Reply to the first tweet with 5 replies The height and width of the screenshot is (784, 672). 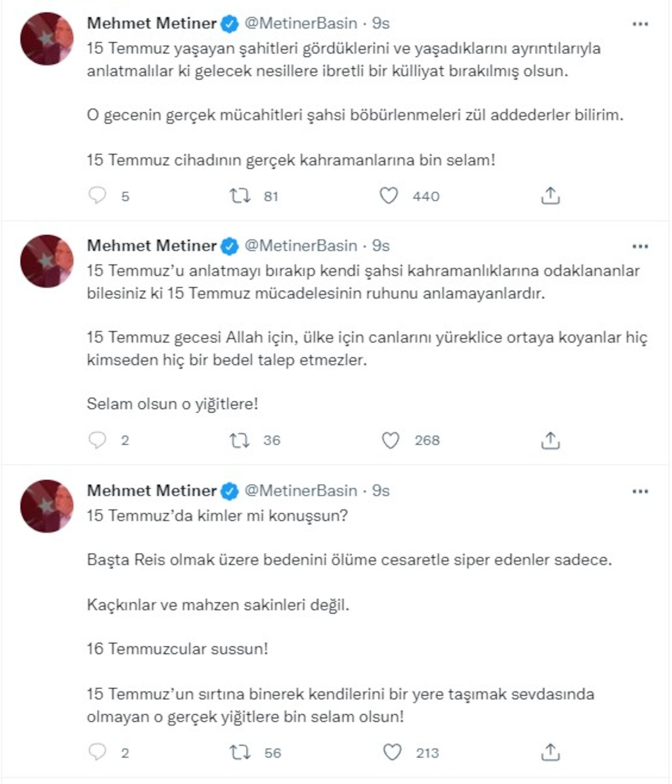coord(98,195)
